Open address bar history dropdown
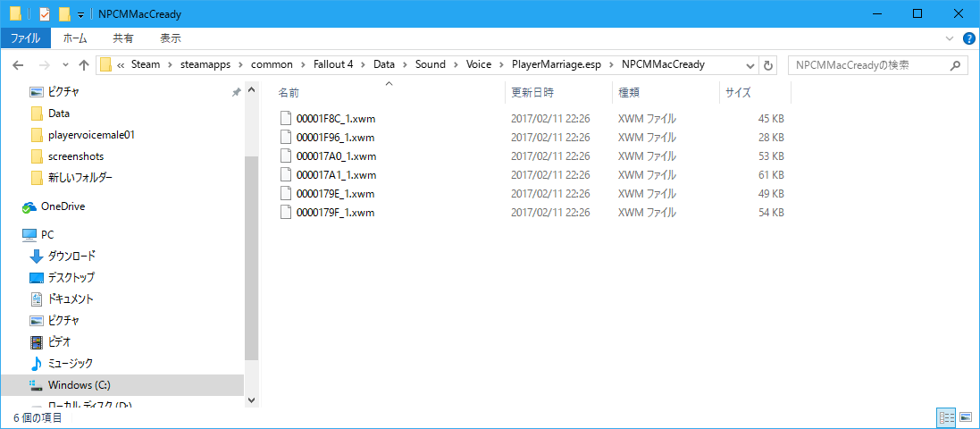The image size is (980, 429). (750, 65)
